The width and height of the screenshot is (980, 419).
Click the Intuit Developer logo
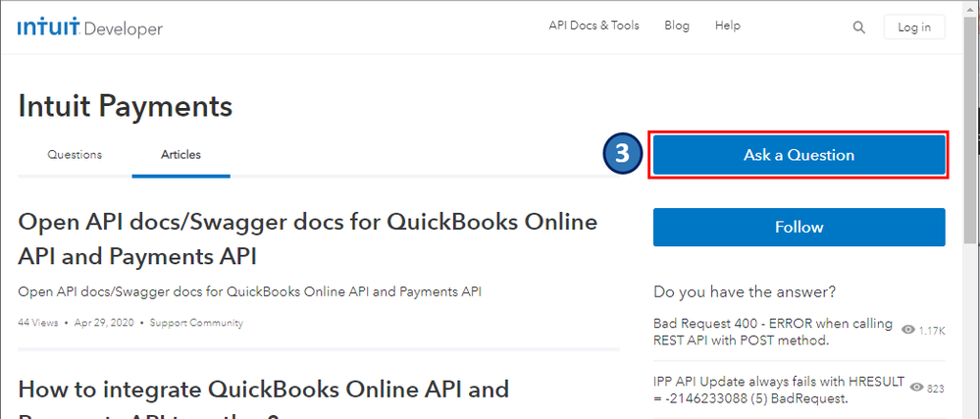pos(90,28)
